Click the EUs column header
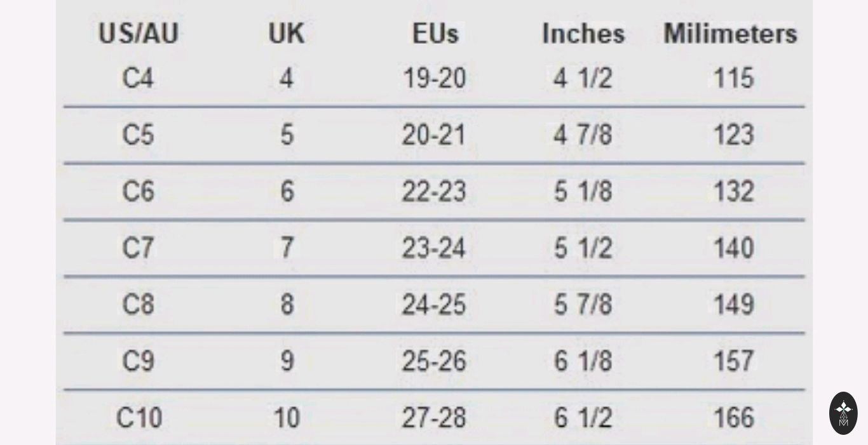868x445 pixels. (435, 34)
